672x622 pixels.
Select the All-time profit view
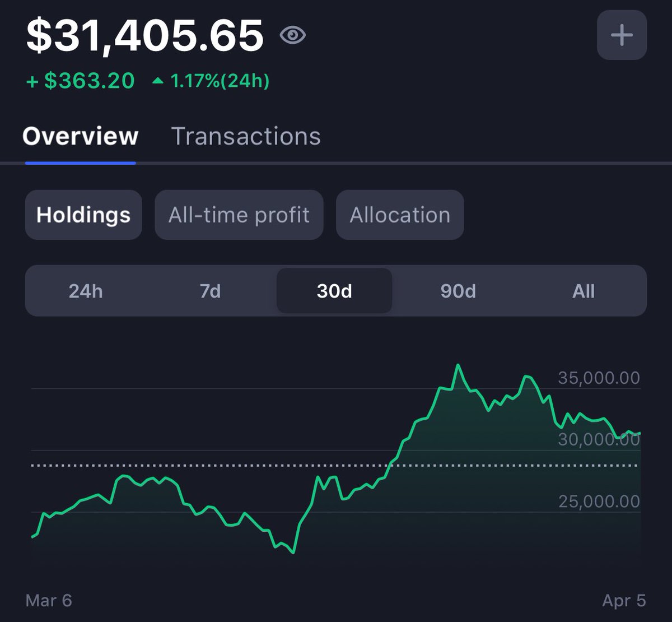click(x=239, y=215)
